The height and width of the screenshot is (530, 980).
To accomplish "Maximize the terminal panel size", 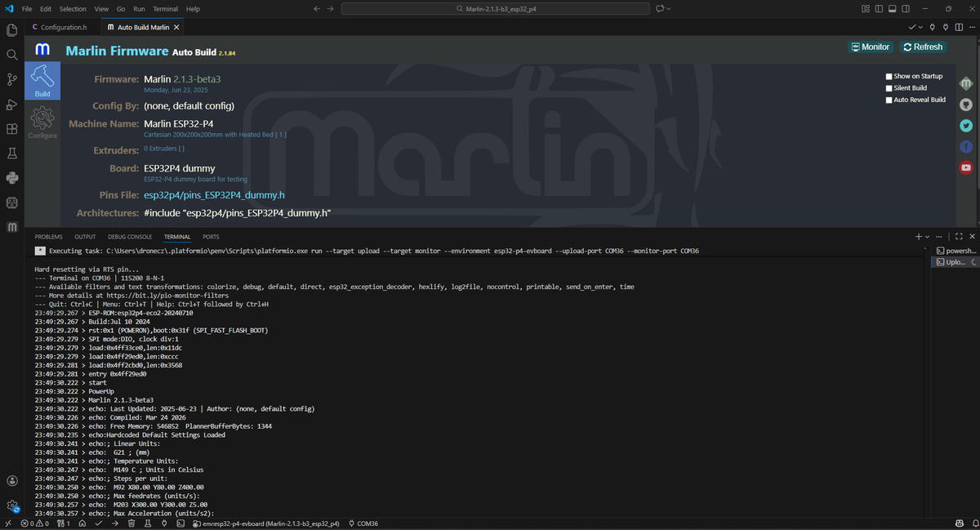I will click(x=959, y=237).
